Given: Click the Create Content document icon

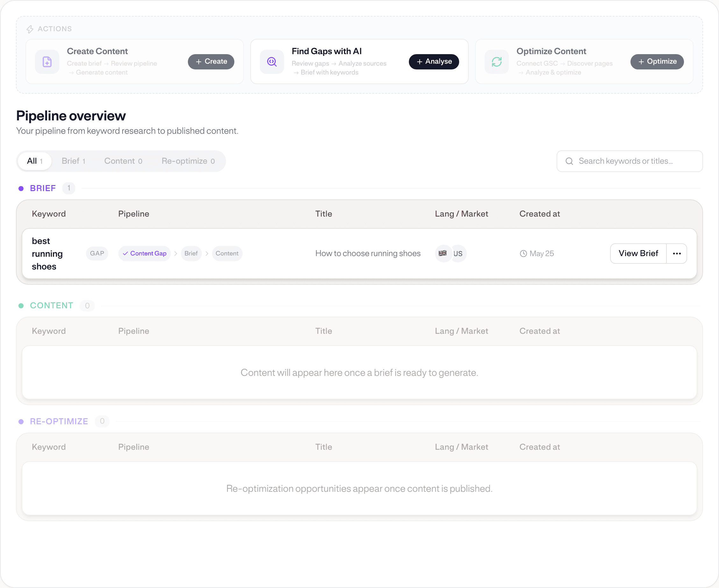Looking at the screenshot, I should pos(47,62).
